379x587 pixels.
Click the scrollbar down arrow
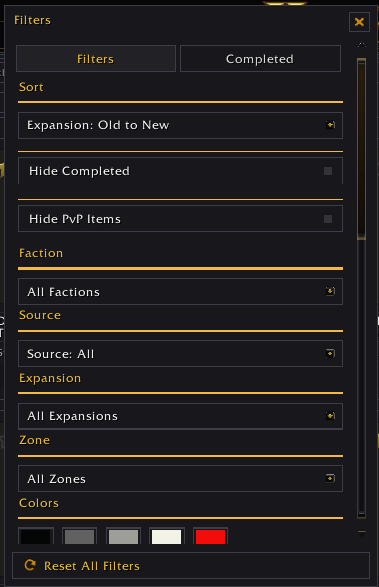pos(361,533)
